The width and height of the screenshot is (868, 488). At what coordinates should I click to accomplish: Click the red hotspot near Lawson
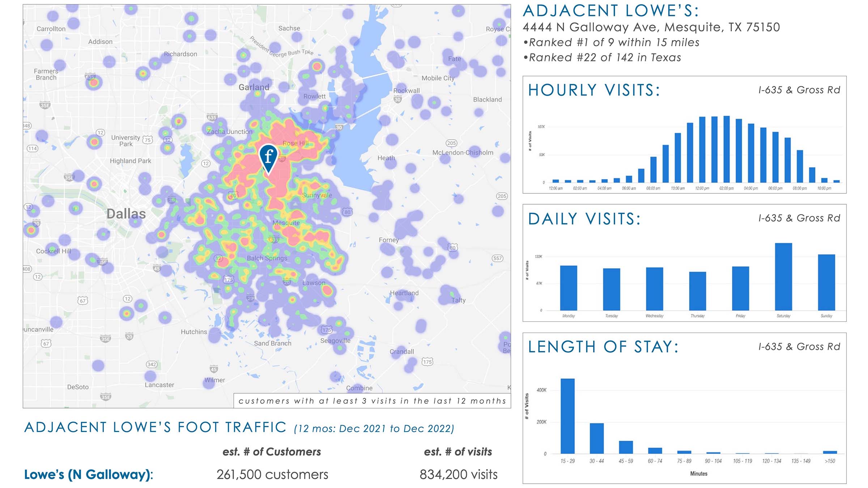pyautogui.click(x=327, y=290)
